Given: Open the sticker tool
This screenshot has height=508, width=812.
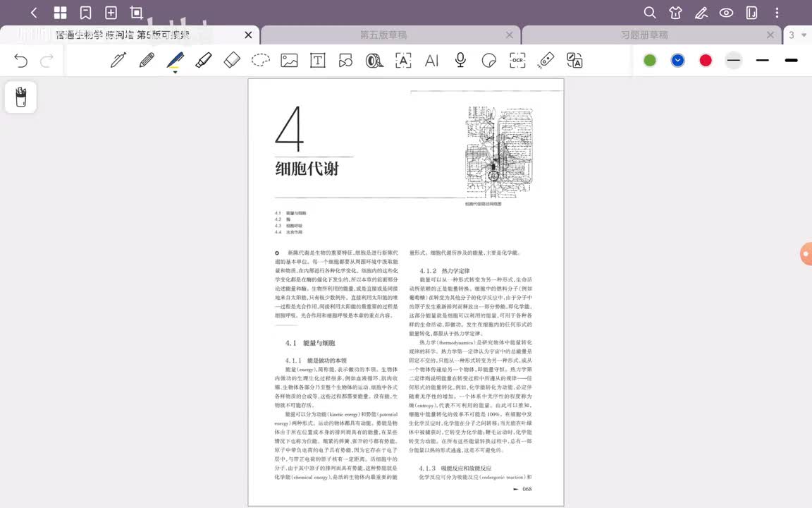Looking at the screenshot, I should coord(488,61).
